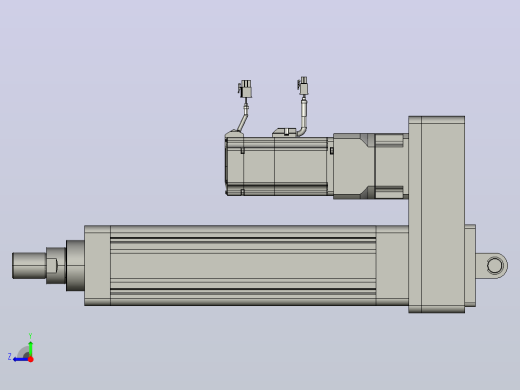Select the long ribbed actuator cylinder body
The height and width of the screenshot is (390, 520).
243,265
